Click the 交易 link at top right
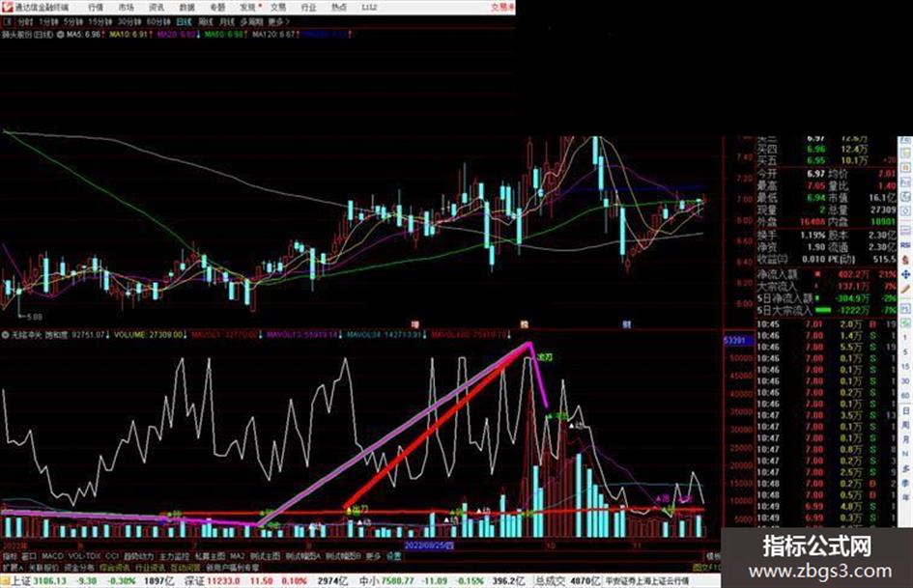Screen dimensions: 913x588 point(502,7)
